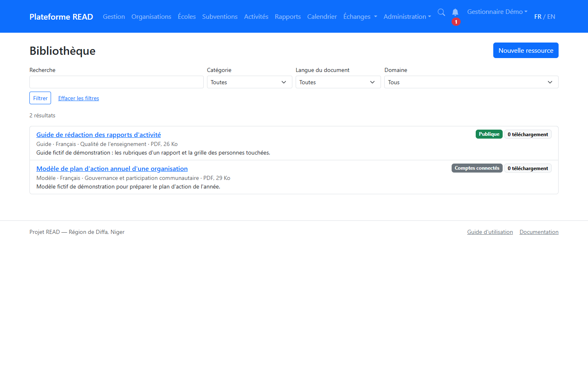Click the "PDF, 26 Ko" metadata line
Screen dimensions: 588x368
coord(107,144)
